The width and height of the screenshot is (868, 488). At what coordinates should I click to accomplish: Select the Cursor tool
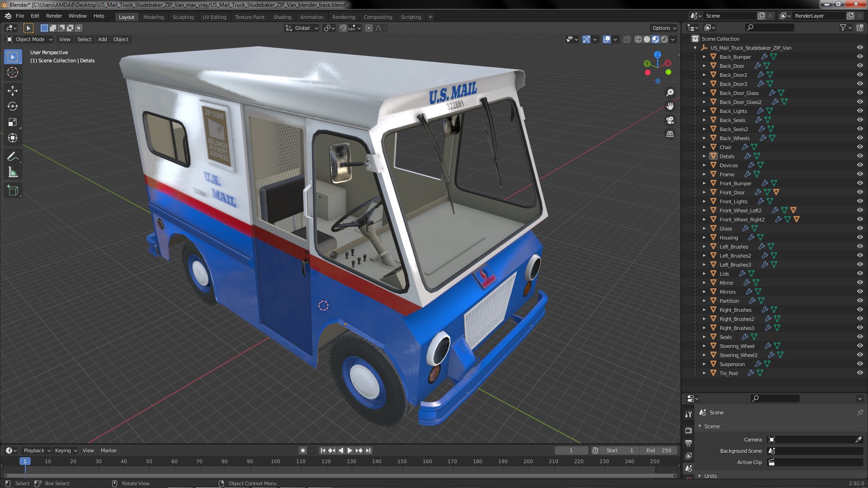pos(13,72)
